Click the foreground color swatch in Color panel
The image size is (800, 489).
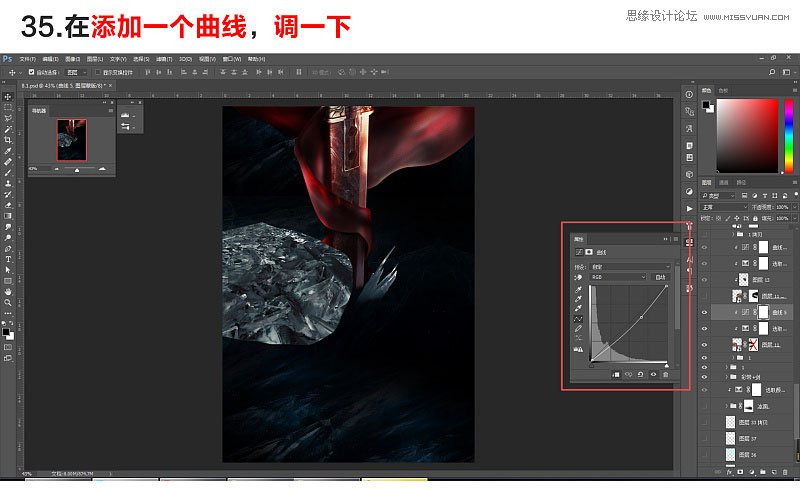[706, 104]
